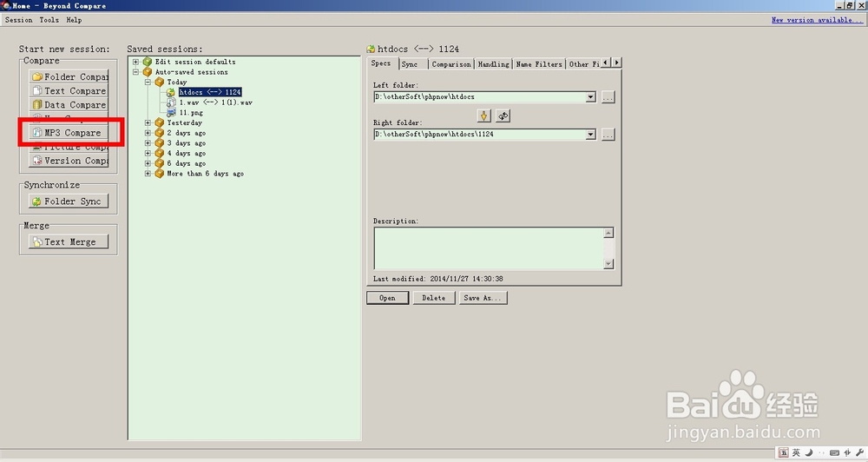Open the Left folder path dropdown
The image size is (868, 462).
pyautogui.click(x=590, y=97)
